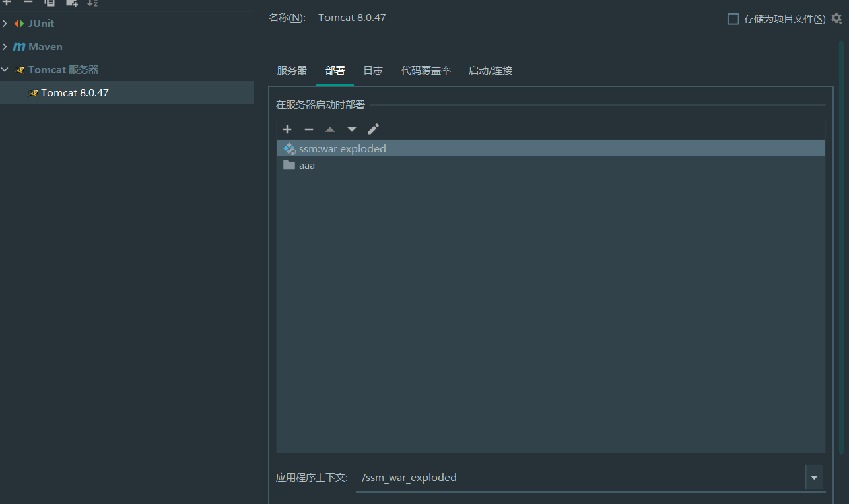Click the new folder icon in left toolbar
The width and height of the screenshot is (849, 504).
coord(71,3)
